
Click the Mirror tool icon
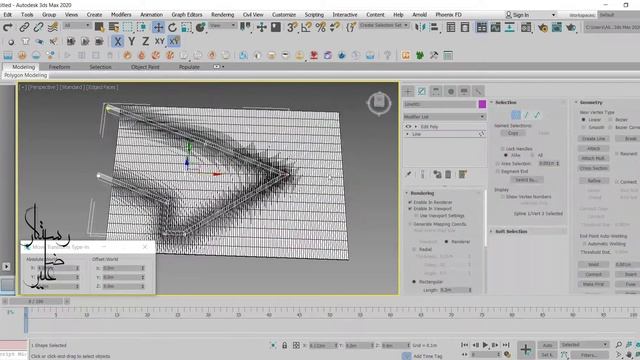(x=420, y=27)
